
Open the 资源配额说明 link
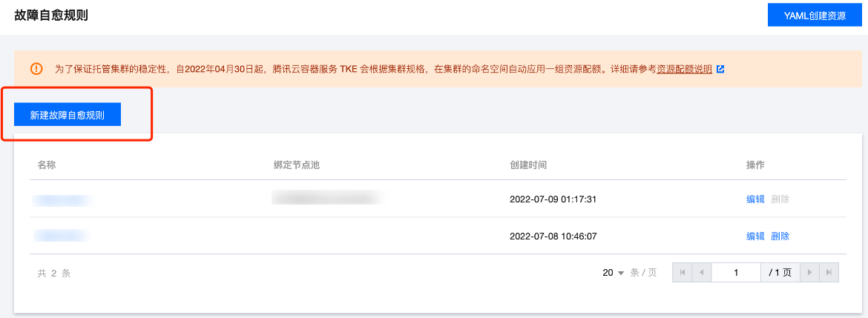pyautogui.click(x=684, y=70)
